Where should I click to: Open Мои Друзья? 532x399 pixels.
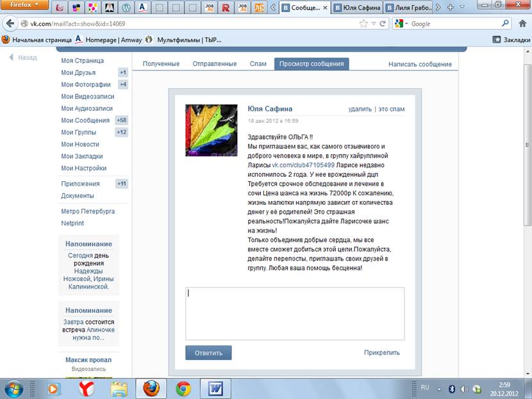tap(78, 72)
